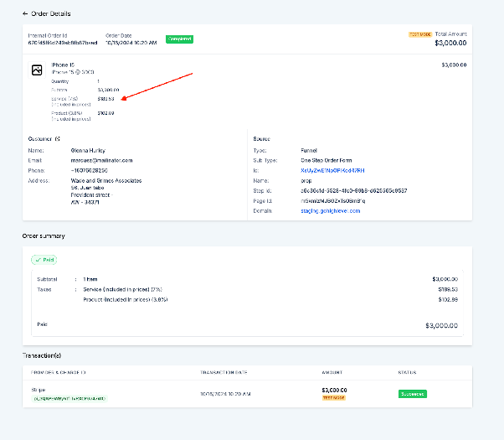Click the customer phone number
504x440 pixels.
(x=90, y=171)
